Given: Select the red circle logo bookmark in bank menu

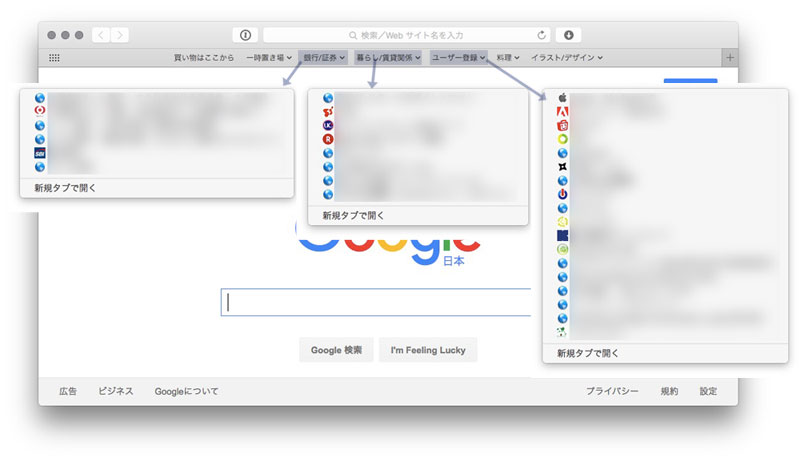Looking at the screenshot, I should pos(40,110).
